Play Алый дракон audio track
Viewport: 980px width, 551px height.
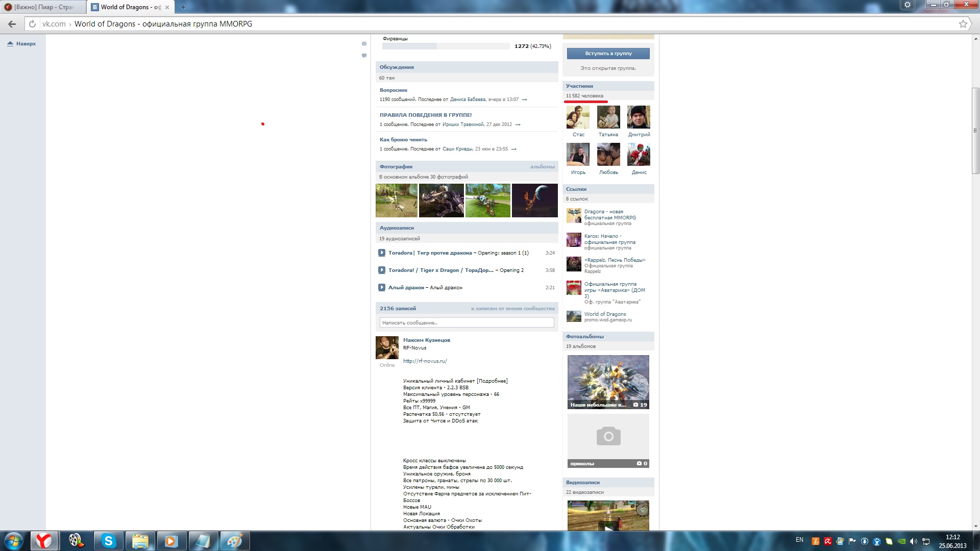tap(381, 287)
